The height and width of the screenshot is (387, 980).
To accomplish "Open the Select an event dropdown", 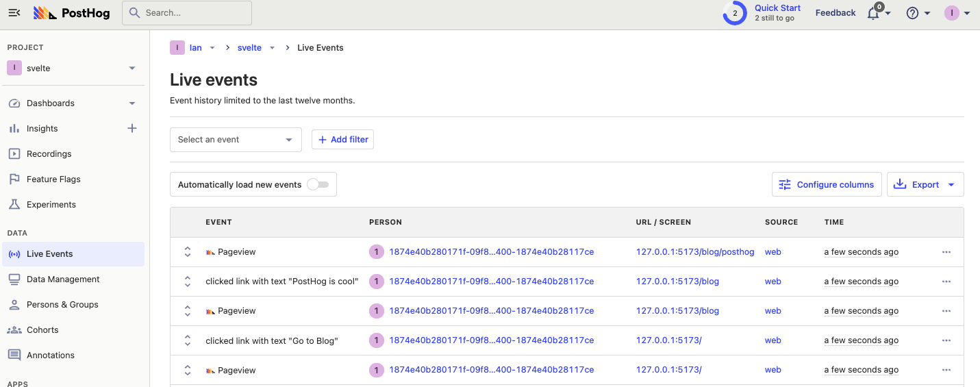I will [x=236, y=140].
